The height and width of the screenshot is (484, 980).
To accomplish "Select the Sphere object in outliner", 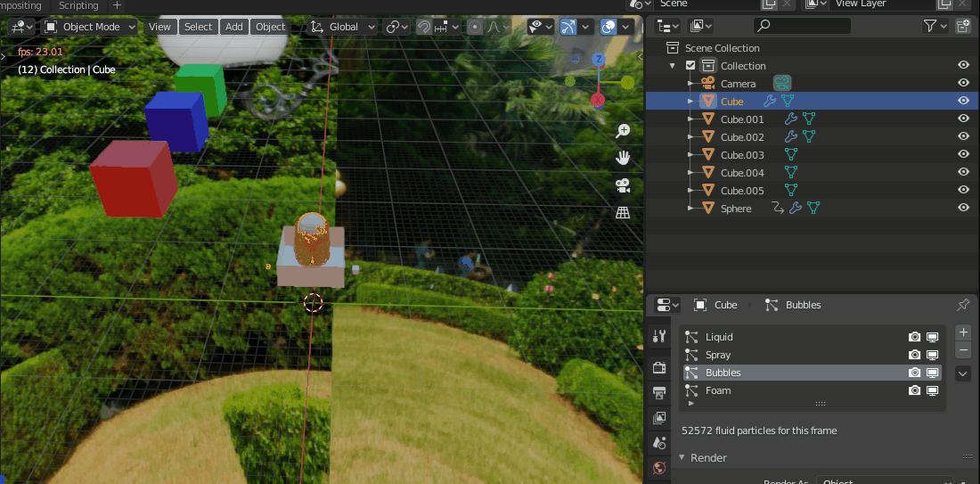I will click(x=736, y=209).
